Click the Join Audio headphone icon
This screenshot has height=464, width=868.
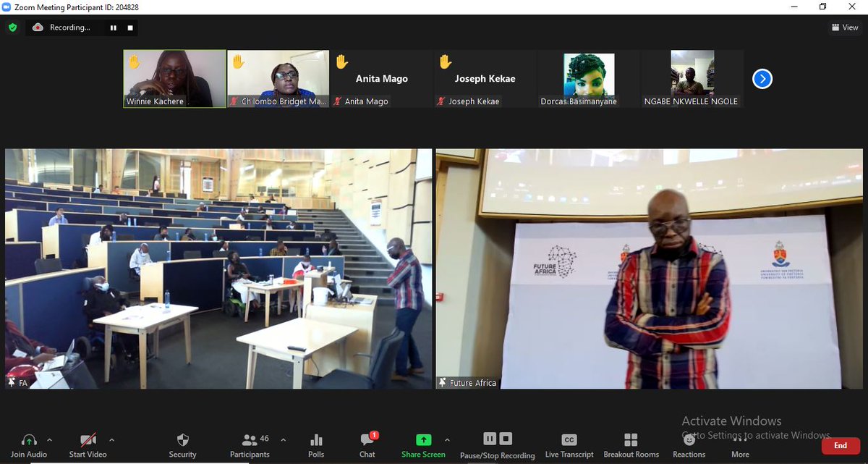(29, 439)
